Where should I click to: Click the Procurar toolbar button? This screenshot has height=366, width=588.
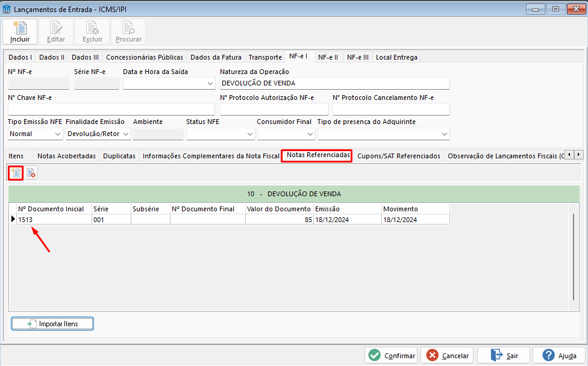[x=128, y=32]
